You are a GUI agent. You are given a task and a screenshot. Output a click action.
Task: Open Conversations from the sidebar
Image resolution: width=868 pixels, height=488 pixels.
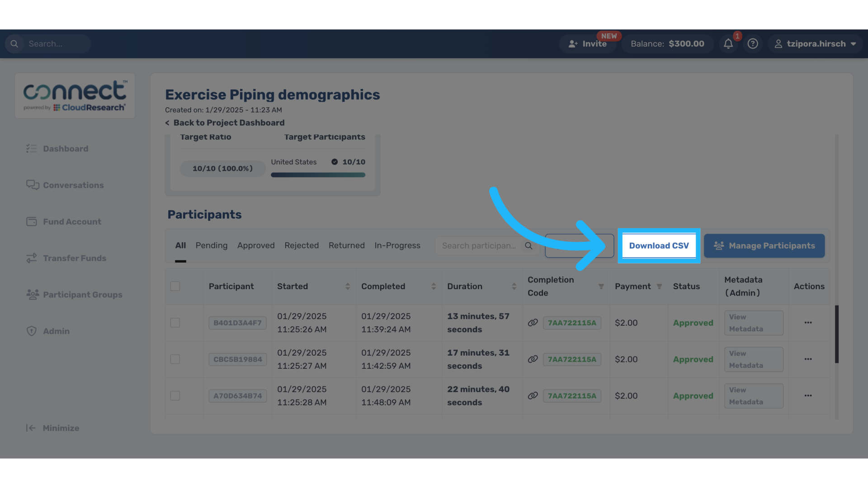(65, 185)
